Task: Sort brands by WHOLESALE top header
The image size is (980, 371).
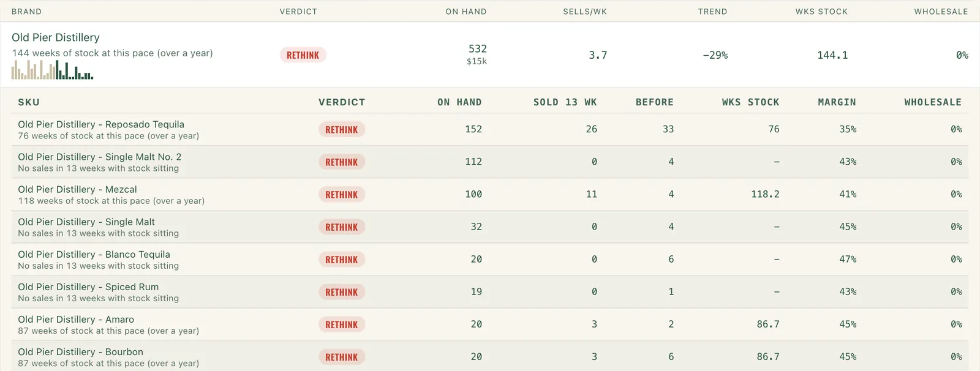Action: (941, 12)
